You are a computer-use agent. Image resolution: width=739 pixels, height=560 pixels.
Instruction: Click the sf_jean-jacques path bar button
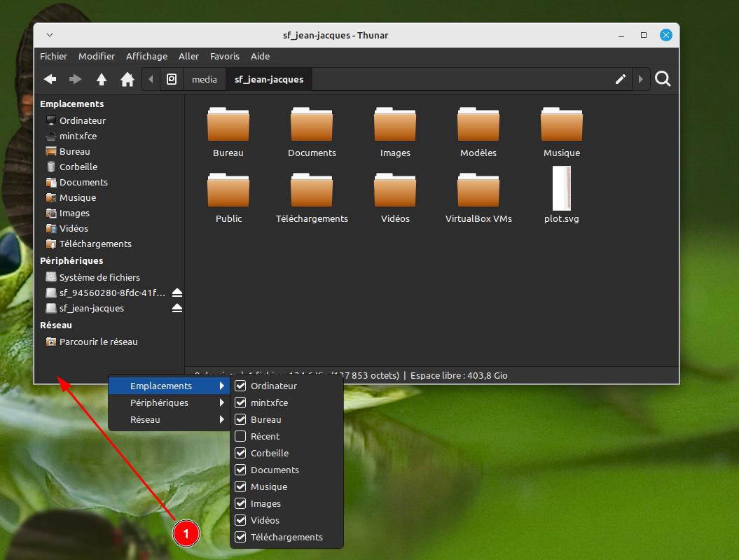coord(269,79)
